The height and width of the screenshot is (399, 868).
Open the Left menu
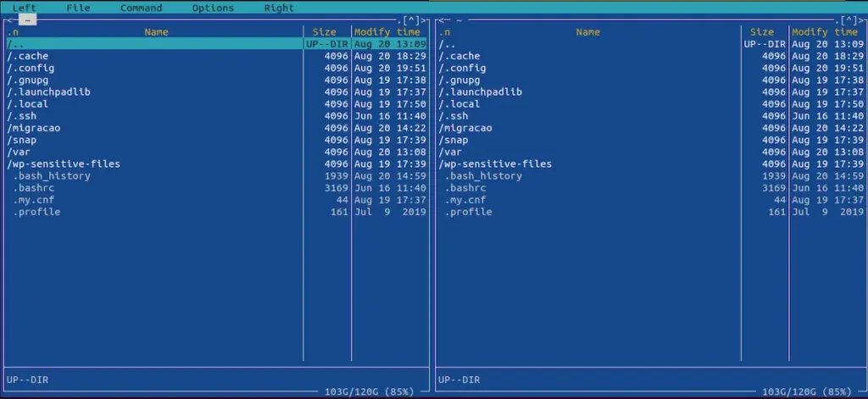pyautogui.click(x=24, y=8)
